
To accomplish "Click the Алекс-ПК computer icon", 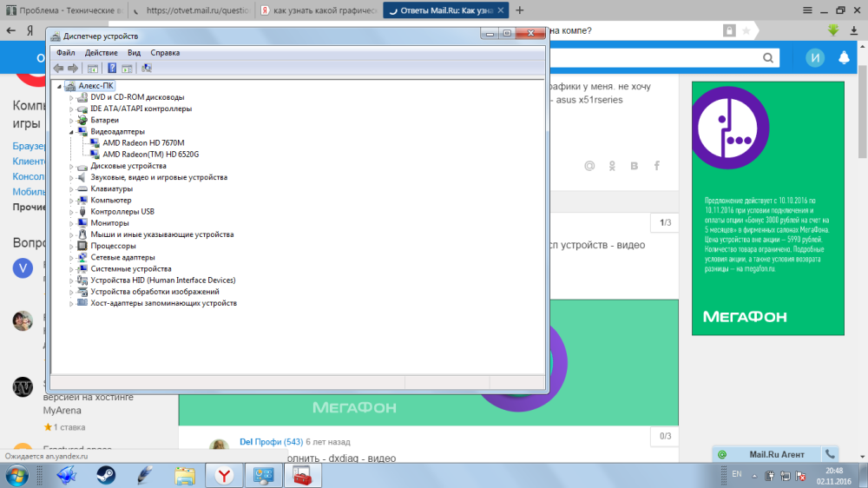I will [x=69, y=86].
